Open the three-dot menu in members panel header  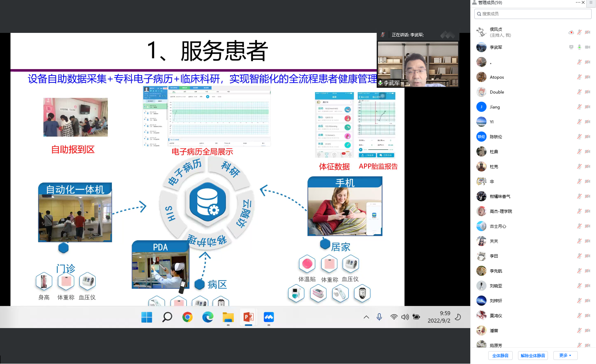pyautogui.click(x=578, y=2)
